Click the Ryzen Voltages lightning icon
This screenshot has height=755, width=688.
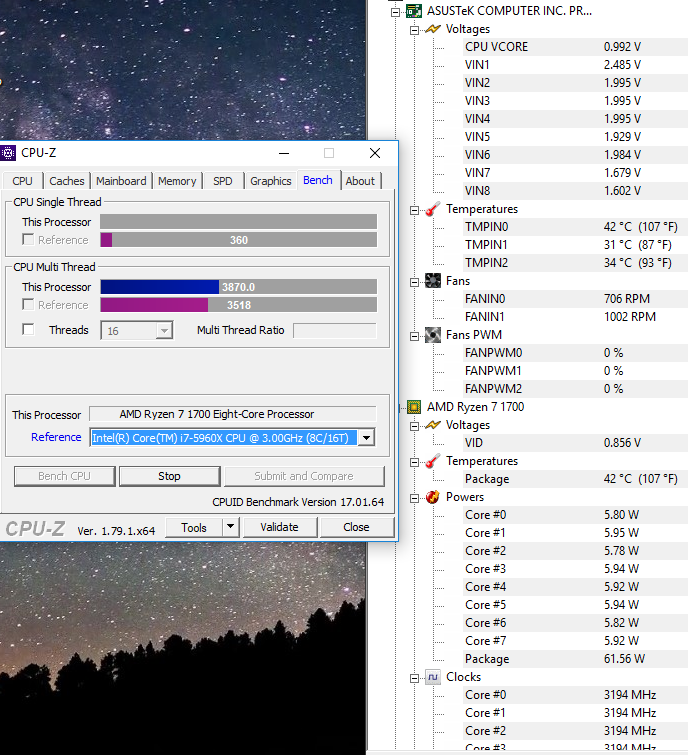[x=433, y=425]
